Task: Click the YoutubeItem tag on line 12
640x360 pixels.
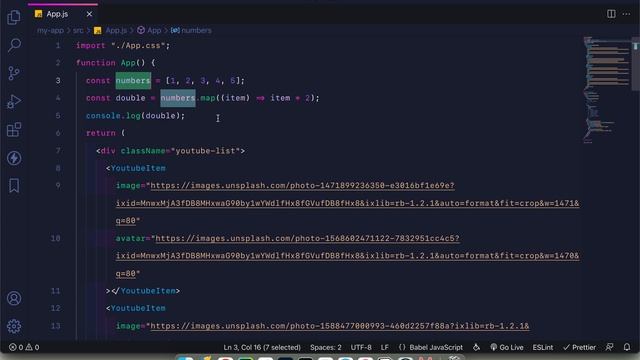Action: (138, 308)
